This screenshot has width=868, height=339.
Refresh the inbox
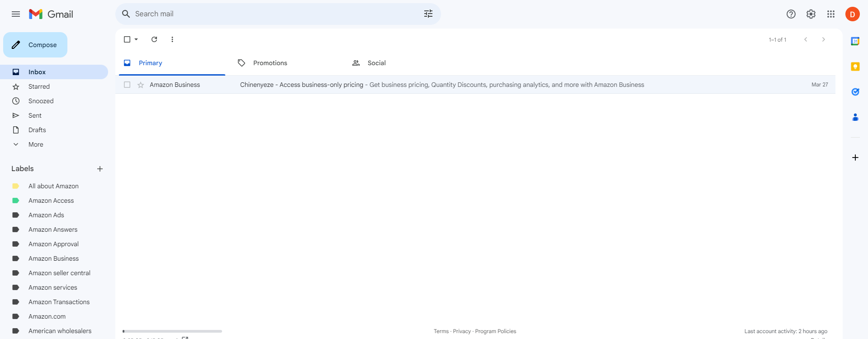pos(154,39)
